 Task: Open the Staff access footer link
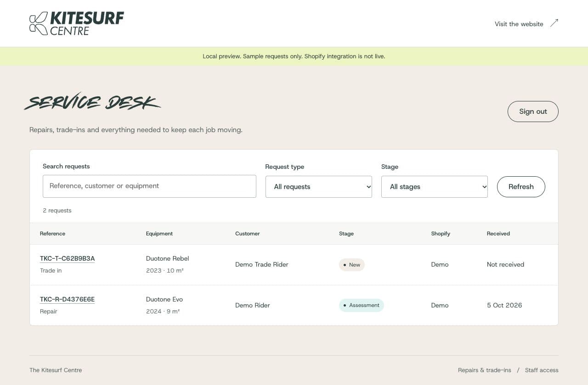coord(542,370)
